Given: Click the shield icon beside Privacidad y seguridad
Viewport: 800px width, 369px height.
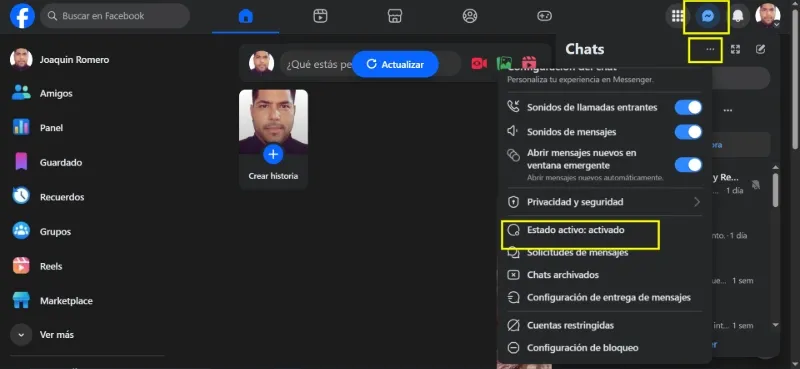Looking at the screenshot, I should [513, 202].
